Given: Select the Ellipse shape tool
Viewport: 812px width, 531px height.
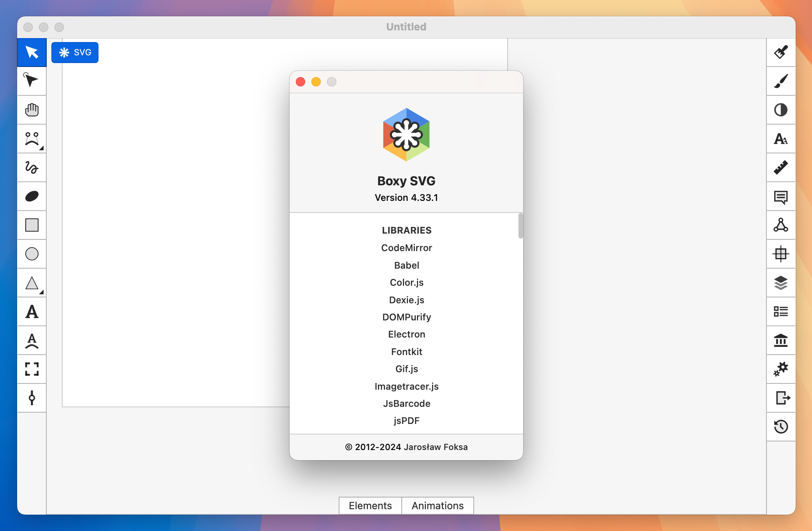Looking at the screenshot, I should click(32, 254).
